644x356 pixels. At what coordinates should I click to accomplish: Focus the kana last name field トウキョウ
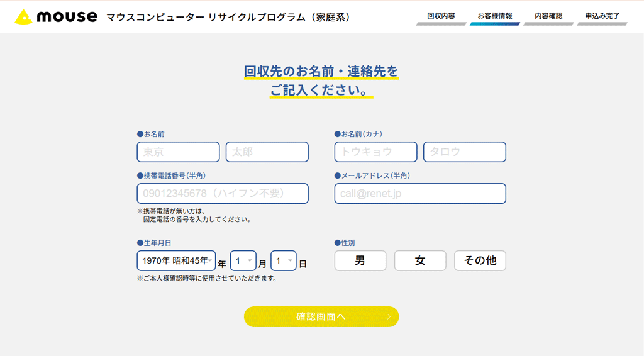pos(375,152)
